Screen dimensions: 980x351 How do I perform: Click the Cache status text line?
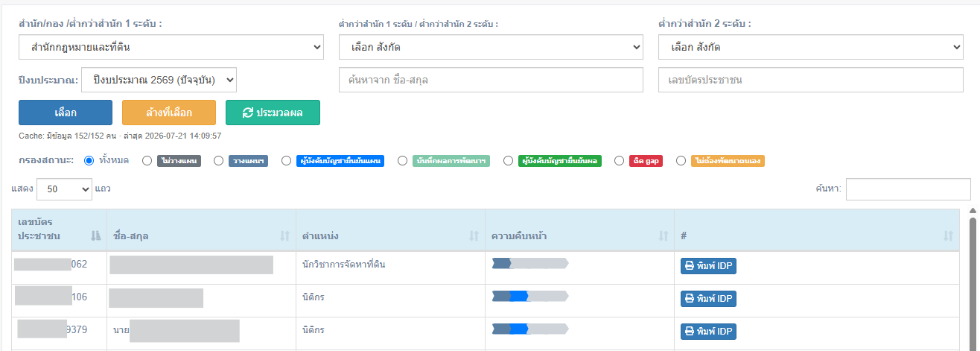click(120, 136)
